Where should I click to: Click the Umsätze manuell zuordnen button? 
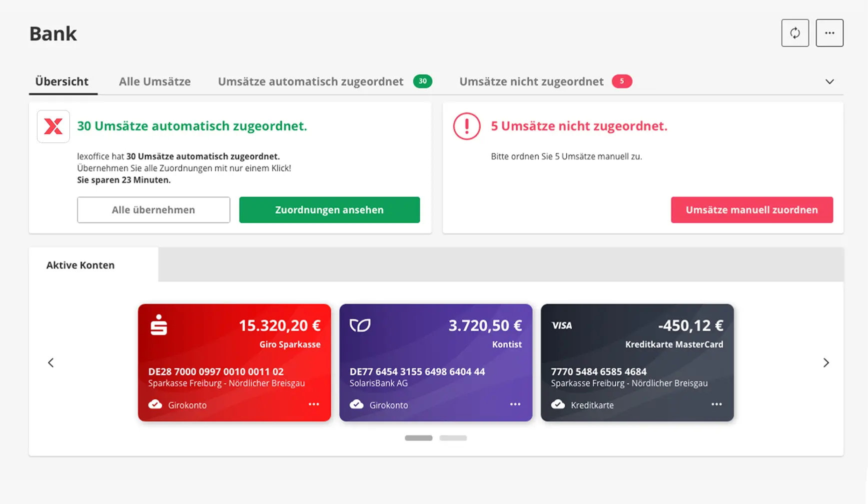[x=752, y=210]
